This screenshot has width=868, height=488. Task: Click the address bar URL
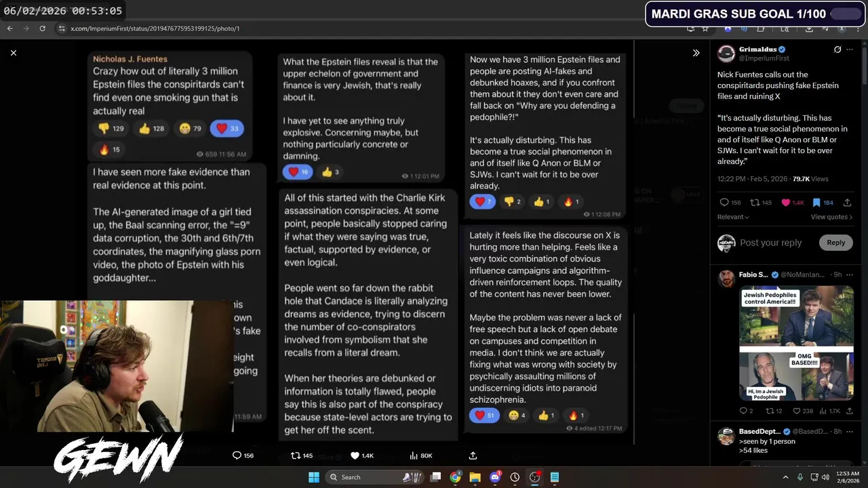pos(155,28)
